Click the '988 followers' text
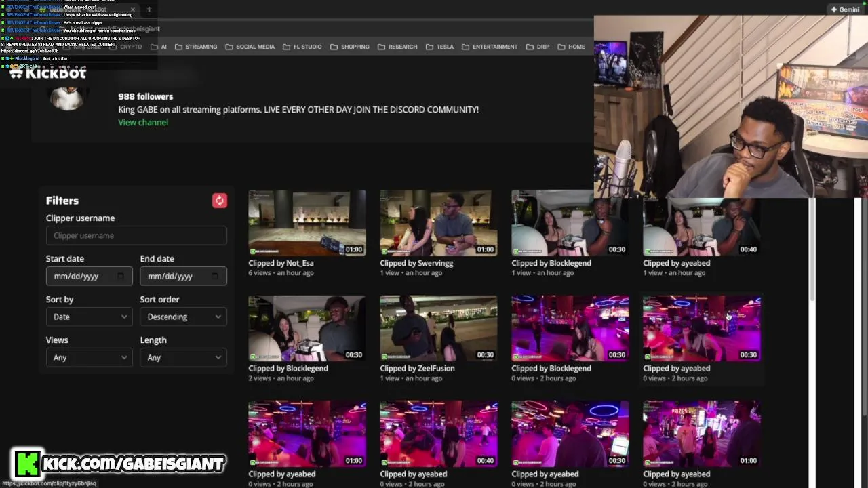This screenshot has width=868, height=488. [x=145, y=96]
